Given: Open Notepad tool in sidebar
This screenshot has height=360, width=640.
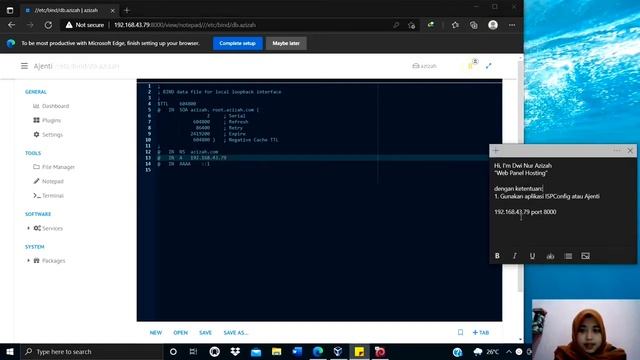Looking at the screenshot, I should [48, 181].
